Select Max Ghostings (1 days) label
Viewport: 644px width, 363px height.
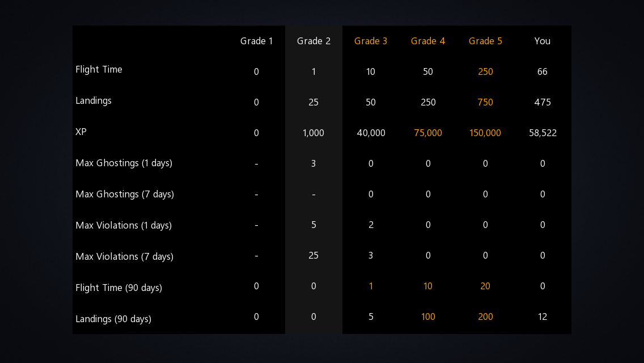point(124,163)
